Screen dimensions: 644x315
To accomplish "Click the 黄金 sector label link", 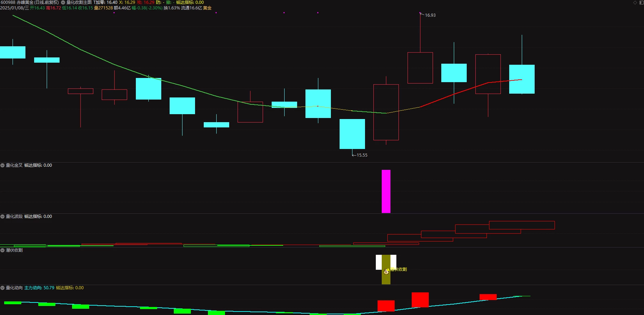I will coord(207,8).
